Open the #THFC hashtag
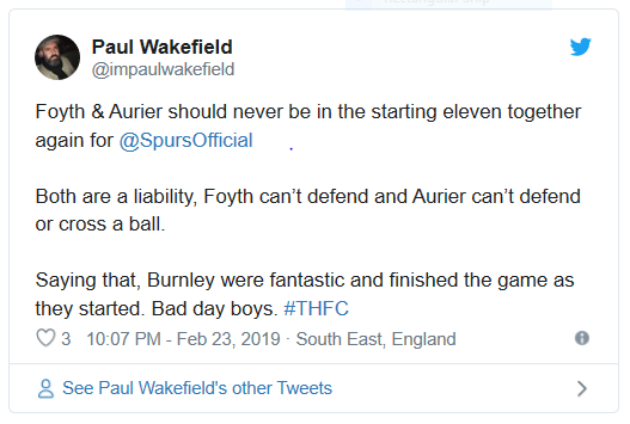Image resolution: width=630 pixels, height=424 pixels. 316,309
